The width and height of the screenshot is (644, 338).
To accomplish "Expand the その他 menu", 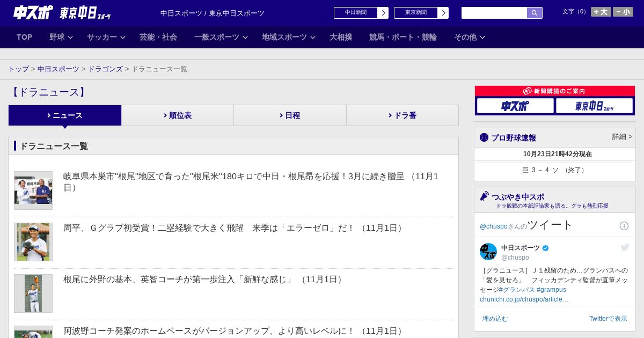I will click(x=470, y=37).
